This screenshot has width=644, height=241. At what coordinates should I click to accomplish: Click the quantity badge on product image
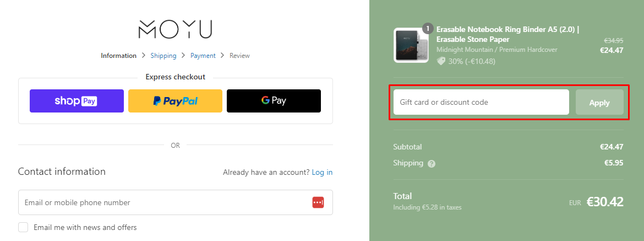428,28
